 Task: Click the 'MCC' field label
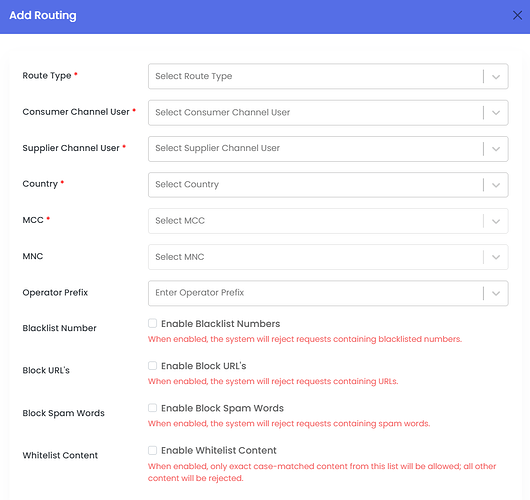[33, 220]
